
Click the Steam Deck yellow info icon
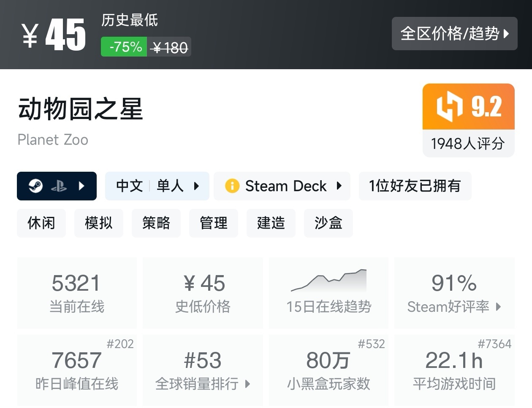coord(232,186)
